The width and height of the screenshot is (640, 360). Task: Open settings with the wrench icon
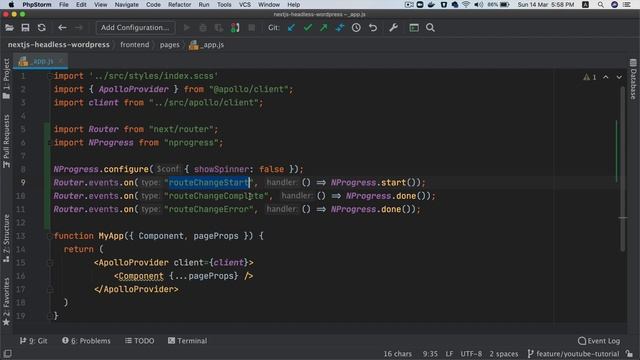393,28
